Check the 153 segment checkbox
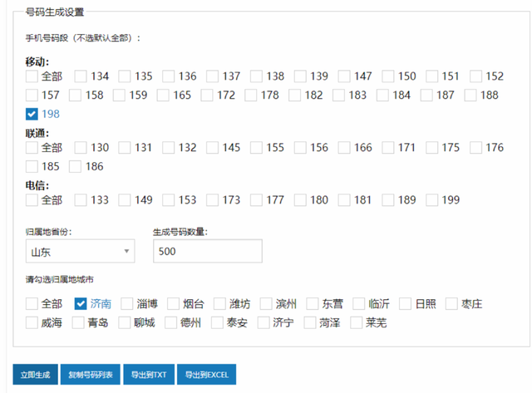This screenshot has height=393, width=532. pos(168,200)
